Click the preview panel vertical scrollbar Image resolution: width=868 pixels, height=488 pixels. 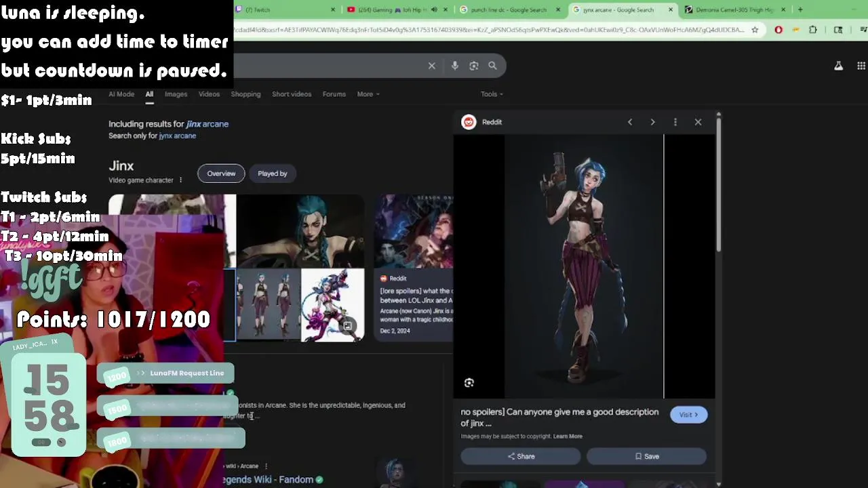pos(718,186)
